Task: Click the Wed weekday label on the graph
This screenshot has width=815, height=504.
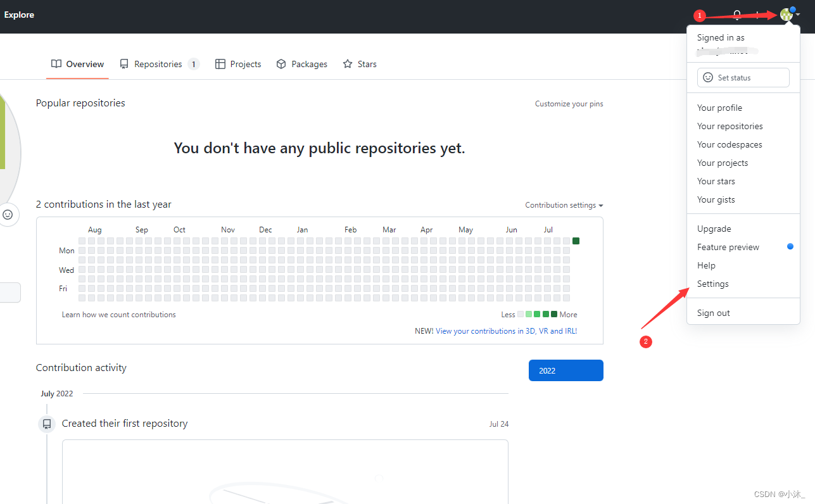Action: 66,270
